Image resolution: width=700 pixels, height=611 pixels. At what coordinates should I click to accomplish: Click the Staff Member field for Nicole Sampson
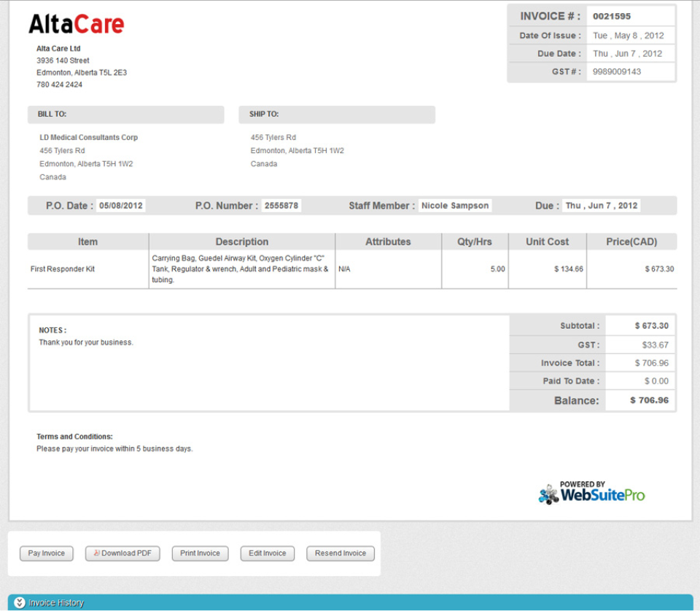tap(454, 205)
